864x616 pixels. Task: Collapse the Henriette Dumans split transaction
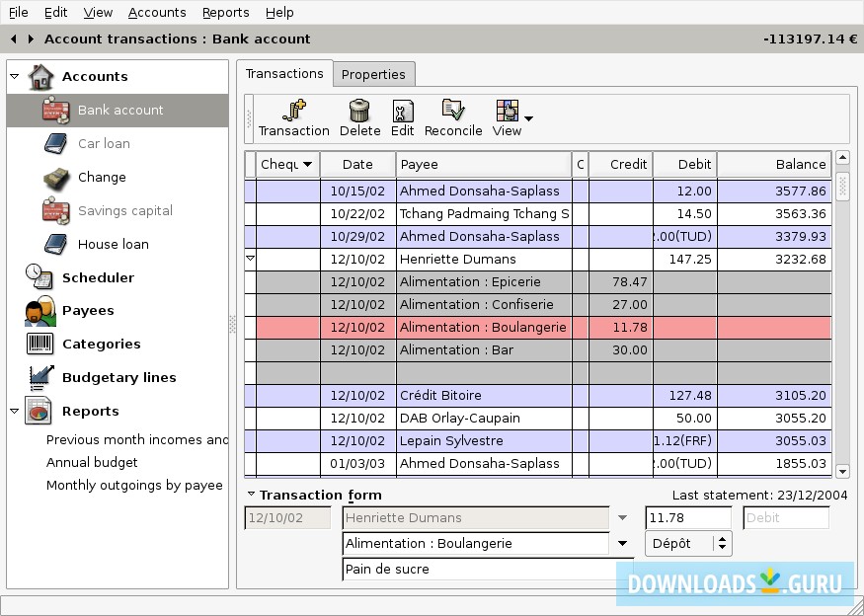pos(250,259)
